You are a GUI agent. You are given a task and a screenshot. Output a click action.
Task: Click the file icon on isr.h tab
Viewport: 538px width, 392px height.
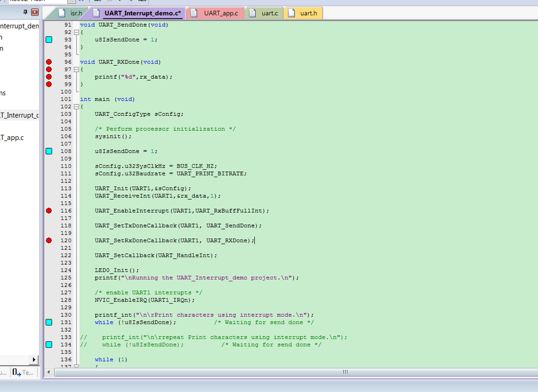(x=62, y=13)
